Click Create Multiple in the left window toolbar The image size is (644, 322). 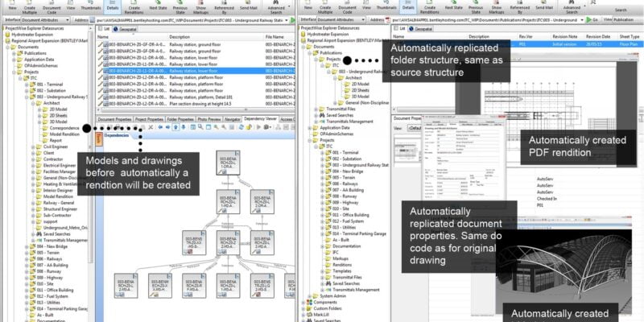coord(30,7)
